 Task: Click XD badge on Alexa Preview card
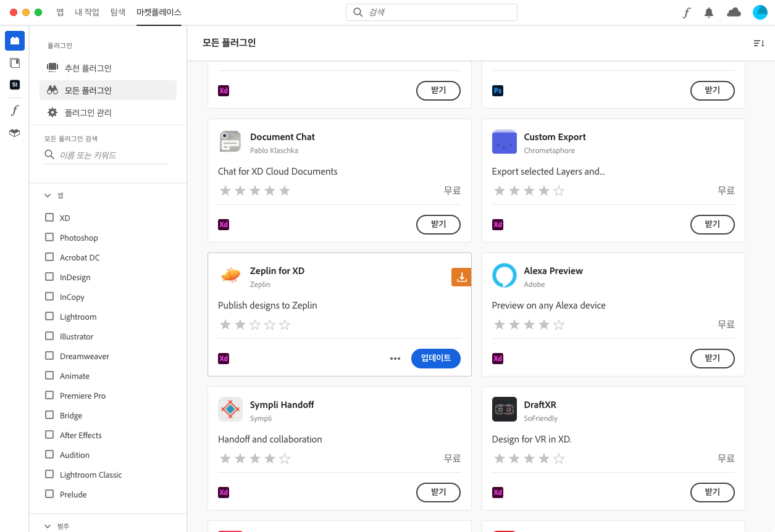tap(498, 359)
